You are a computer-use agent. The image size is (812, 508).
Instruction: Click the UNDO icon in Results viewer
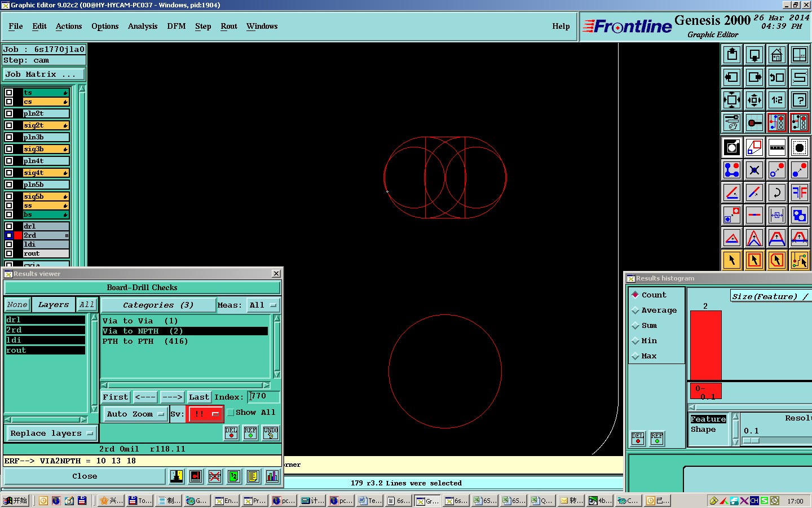[271, 433]
